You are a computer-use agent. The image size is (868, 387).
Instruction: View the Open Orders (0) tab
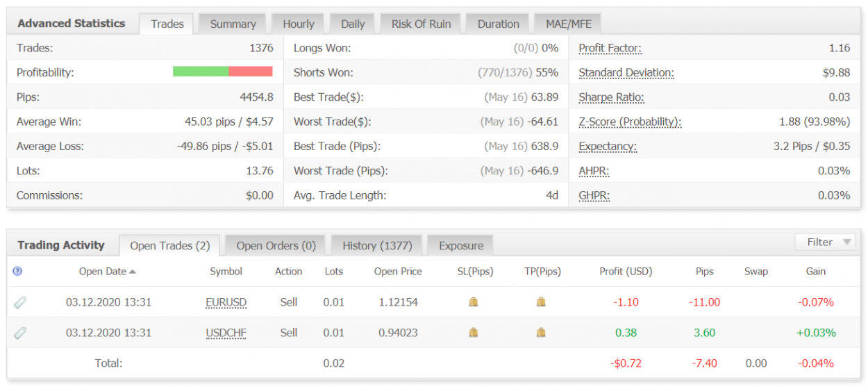pyautogui.click(x=276, y=245)
